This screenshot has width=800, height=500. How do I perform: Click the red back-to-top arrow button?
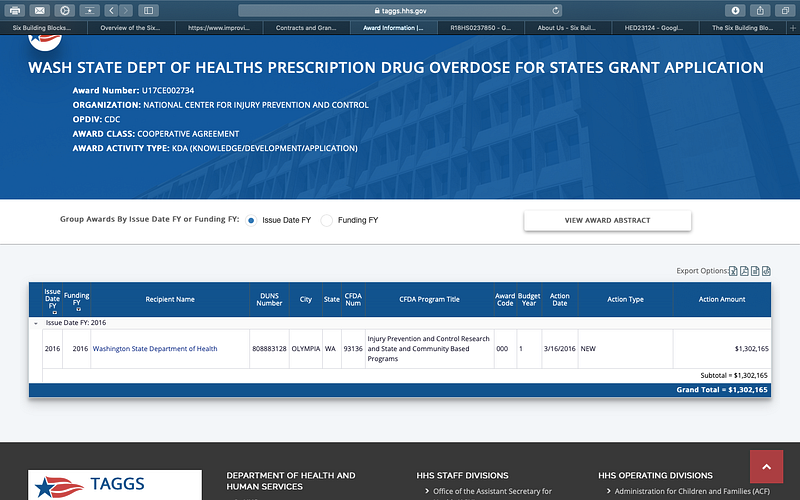click(x=766, y=466)
